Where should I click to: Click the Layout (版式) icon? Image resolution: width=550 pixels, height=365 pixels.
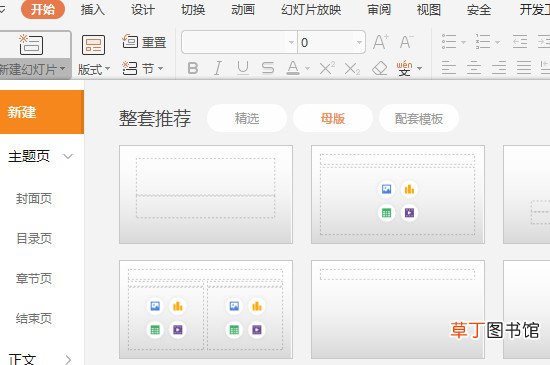(93, 45)
